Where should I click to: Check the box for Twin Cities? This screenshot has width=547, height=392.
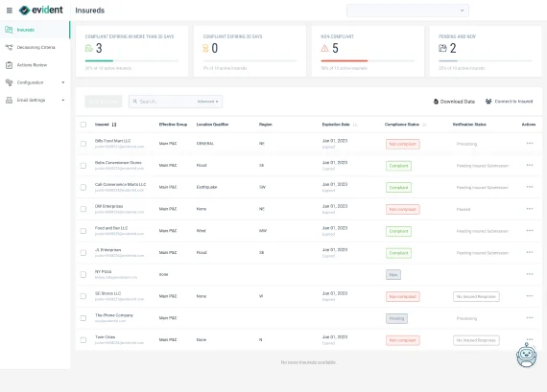pyautogui.click(x=83, y=339)
